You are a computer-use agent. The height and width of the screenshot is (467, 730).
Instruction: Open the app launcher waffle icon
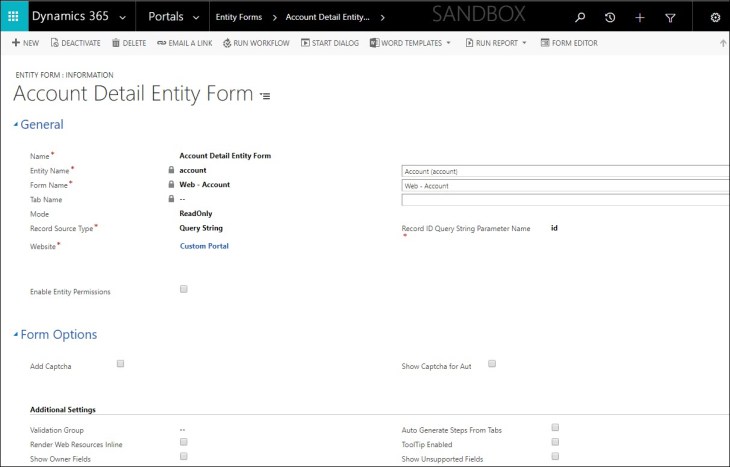(13, 17)
